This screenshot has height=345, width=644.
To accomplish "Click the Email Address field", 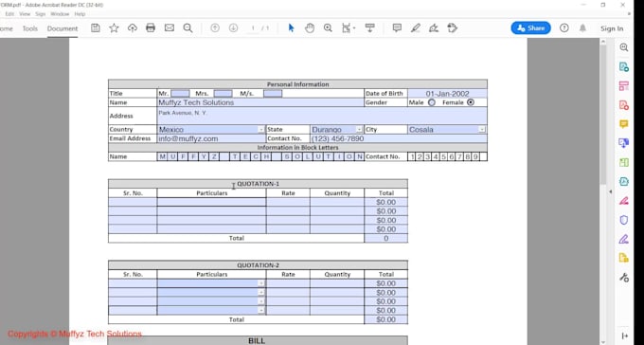I will (211, 138).
